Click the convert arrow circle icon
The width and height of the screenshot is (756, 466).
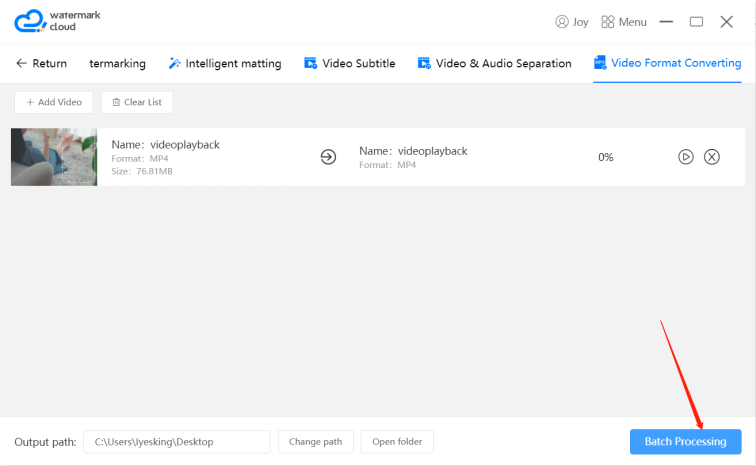pyautogui.click(x=328, y=157)
